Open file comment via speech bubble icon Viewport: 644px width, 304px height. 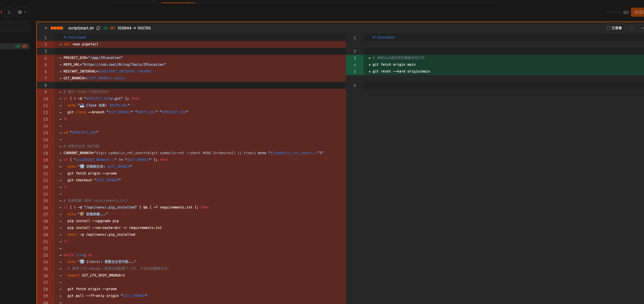[631, 28]
